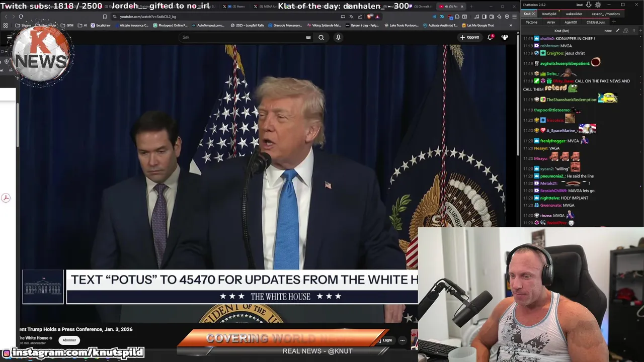Click the 'Knut (live)' split header

click(561, 31)
